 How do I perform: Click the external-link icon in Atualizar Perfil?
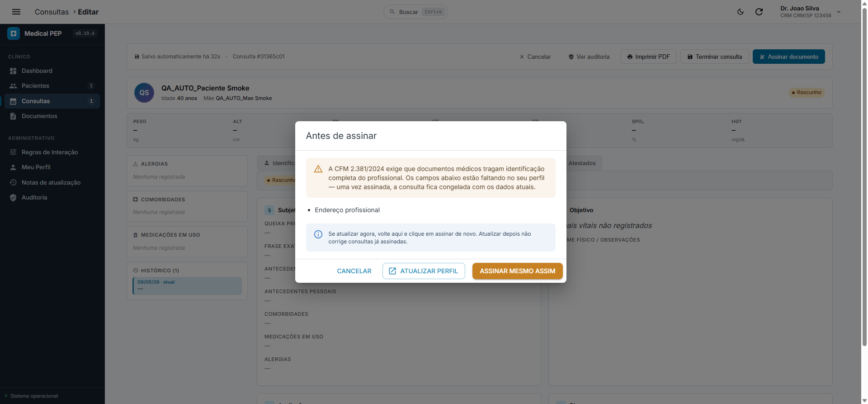392,271
